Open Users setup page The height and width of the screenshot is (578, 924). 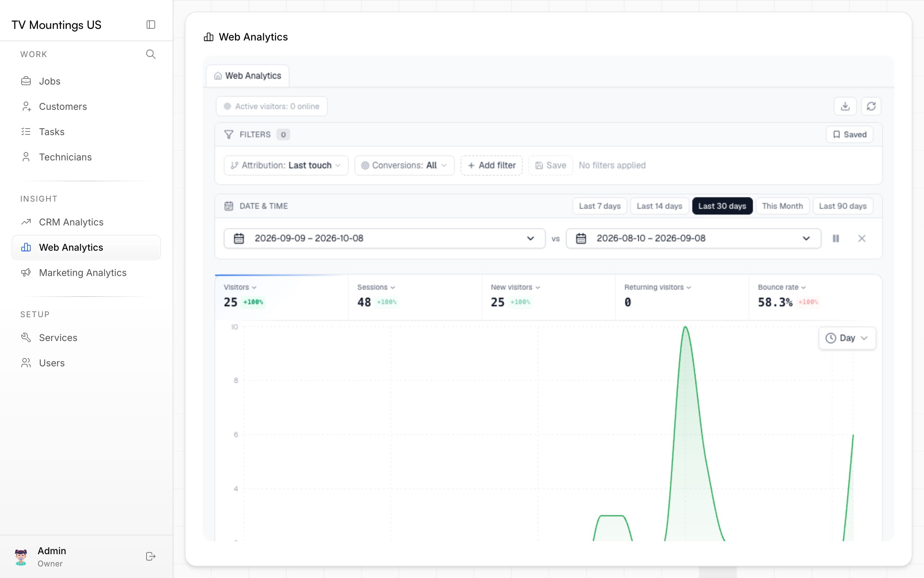(86, 363)
